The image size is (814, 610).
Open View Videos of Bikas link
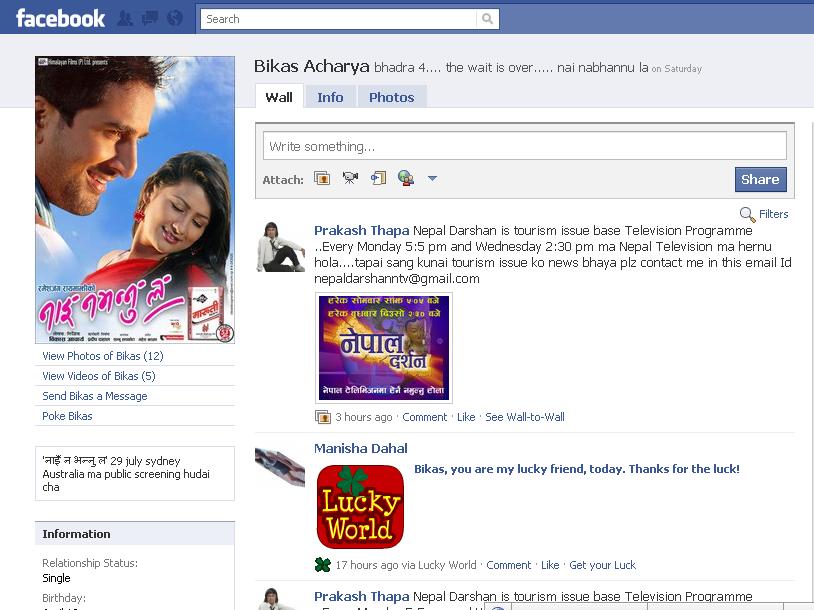[99, 376]
